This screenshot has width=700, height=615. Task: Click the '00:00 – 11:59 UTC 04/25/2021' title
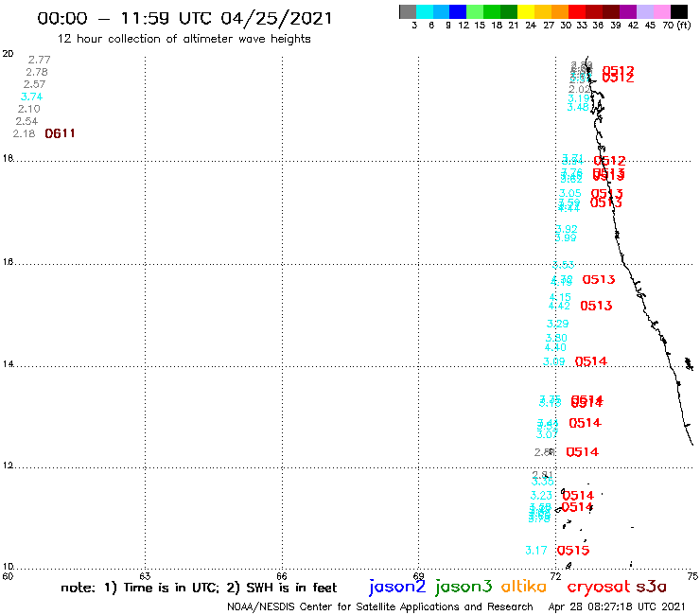click(184, 18)
